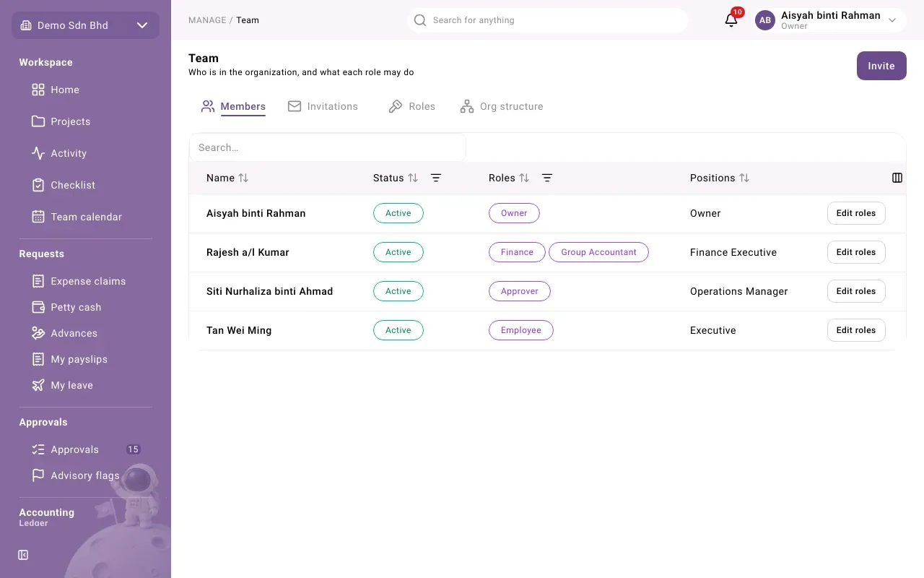Click the Approver role tag
This screenshot has width=924, height=578.
point(520,291)
